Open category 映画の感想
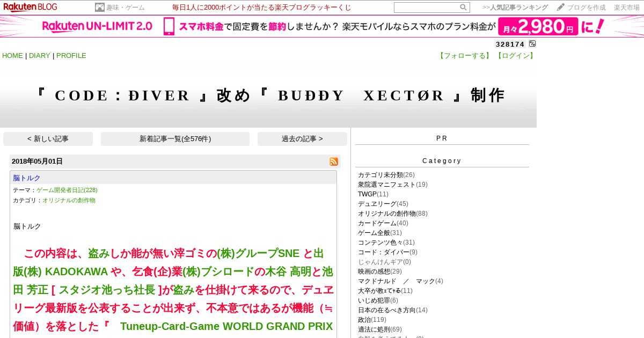 374,271
